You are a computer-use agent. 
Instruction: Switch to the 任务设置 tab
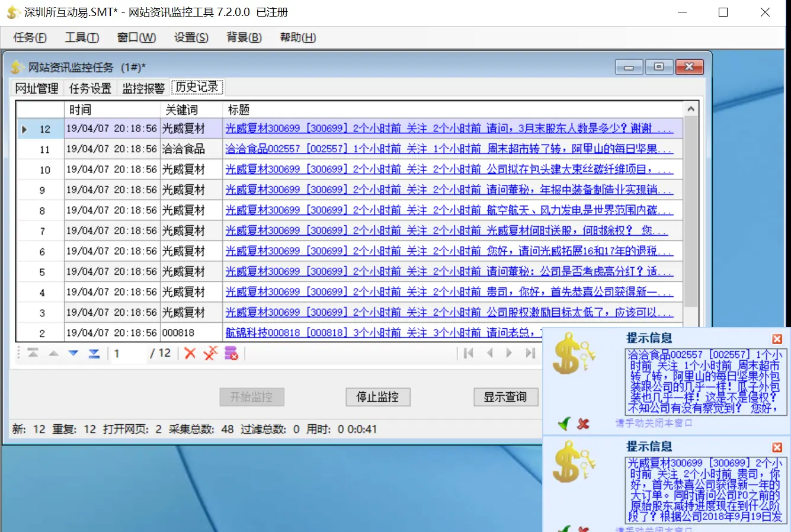90,88
